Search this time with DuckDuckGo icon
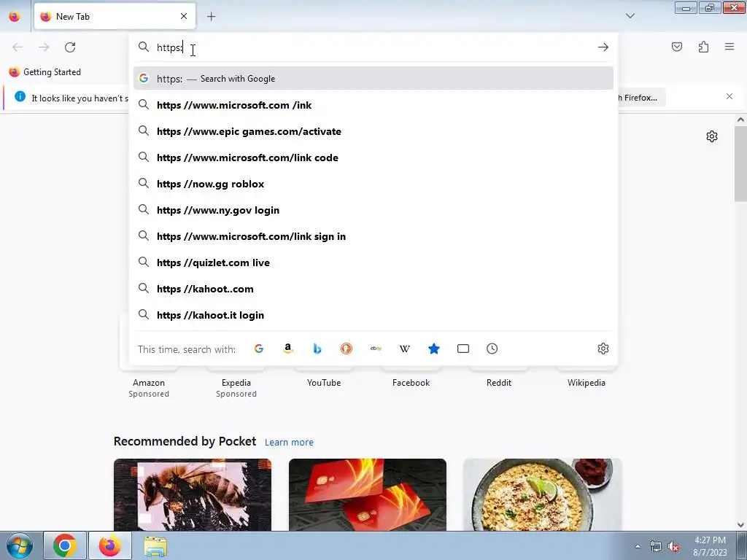 [347, 349]
